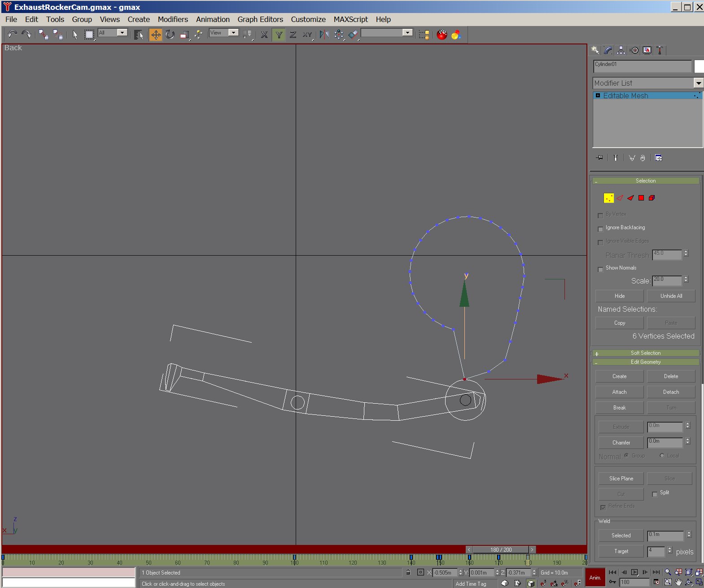Toggle the Show Normals checkbox

click(600, 270)
